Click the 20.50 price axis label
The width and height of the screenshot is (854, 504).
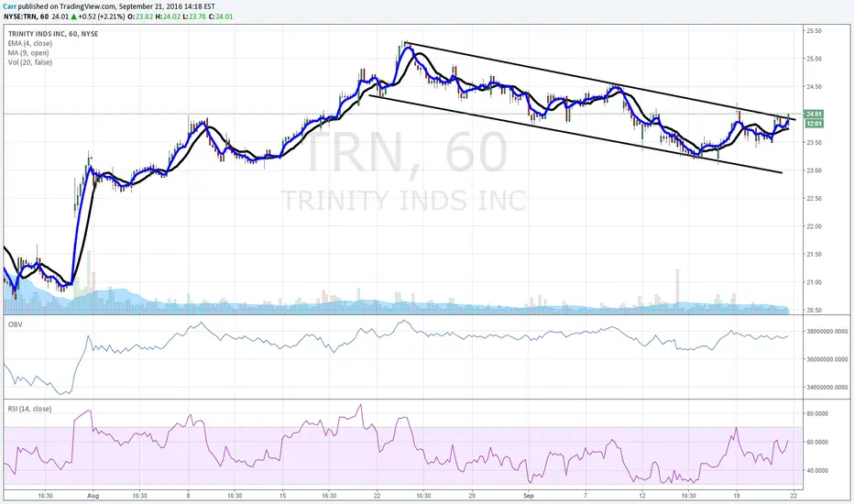(814, 310)
